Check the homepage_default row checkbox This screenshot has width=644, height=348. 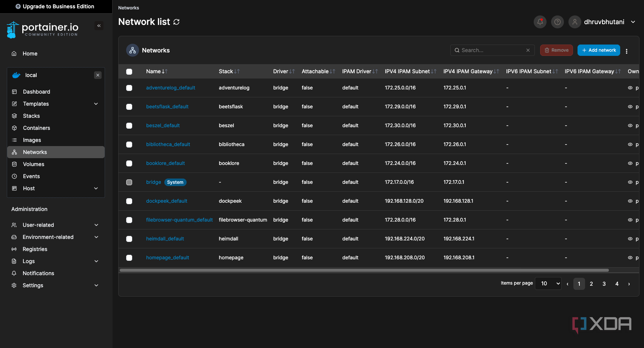click(129, 258)
